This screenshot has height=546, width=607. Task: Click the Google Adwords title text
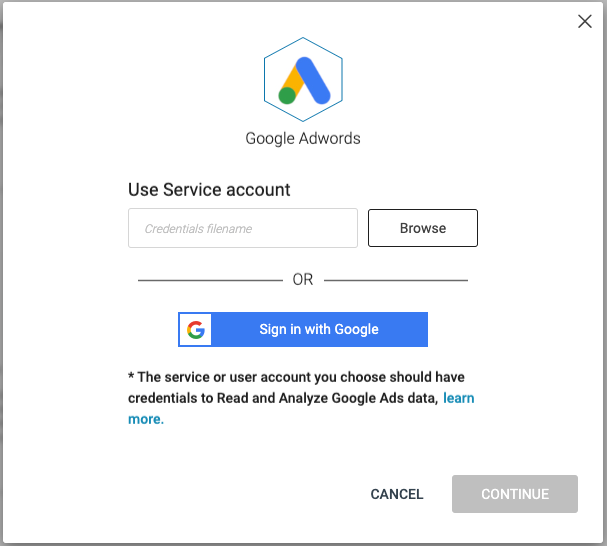pyautogui.click(x=303, y=138)
